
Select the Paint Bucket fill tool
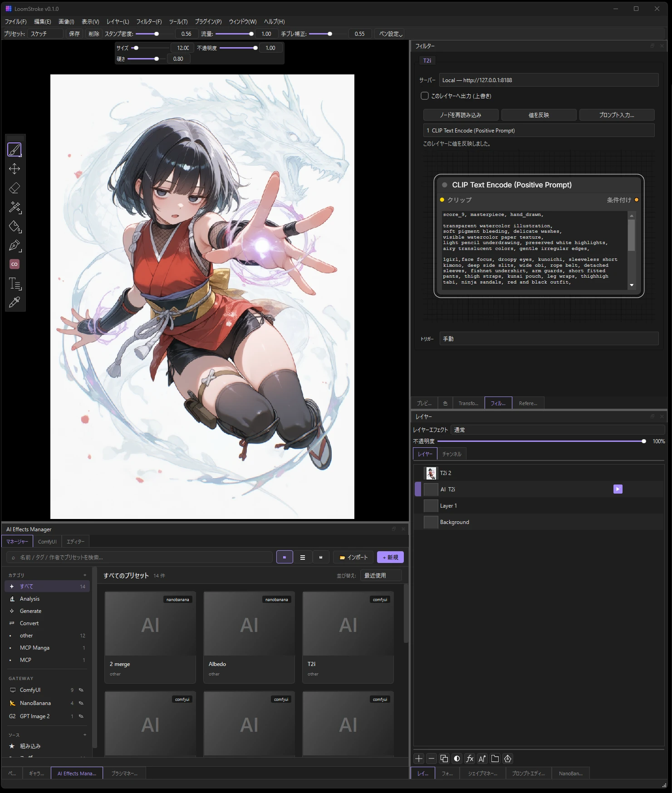15,226
